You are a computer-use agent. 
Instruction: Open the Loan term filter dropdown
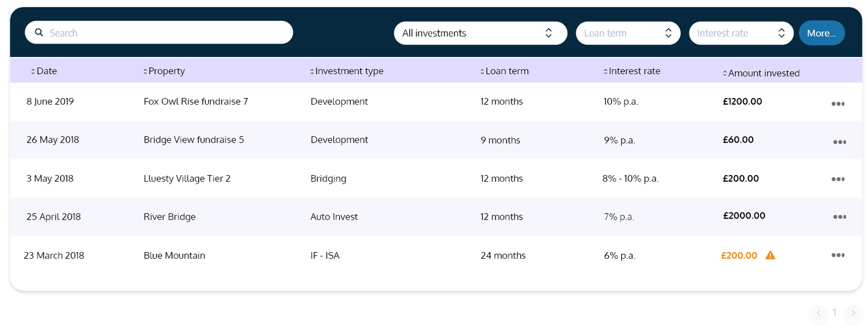pos(627,33)
